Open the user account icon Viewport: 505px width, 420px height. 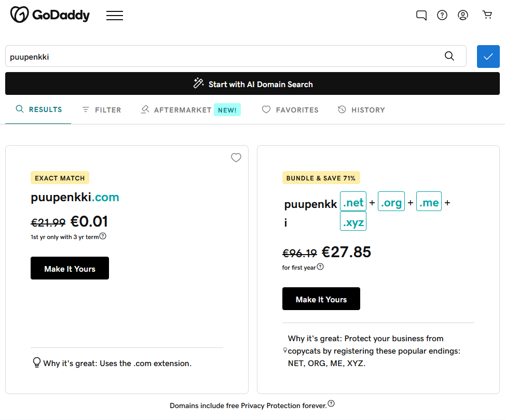[x=463, y=15]
